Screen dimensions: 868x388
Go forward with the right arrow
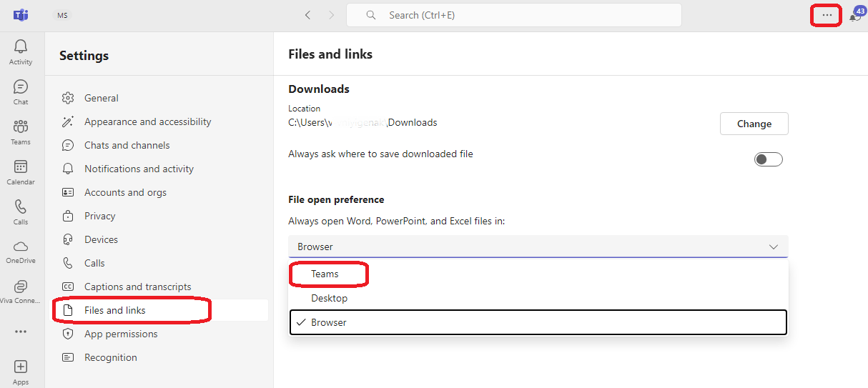click(x=331, y=15)
